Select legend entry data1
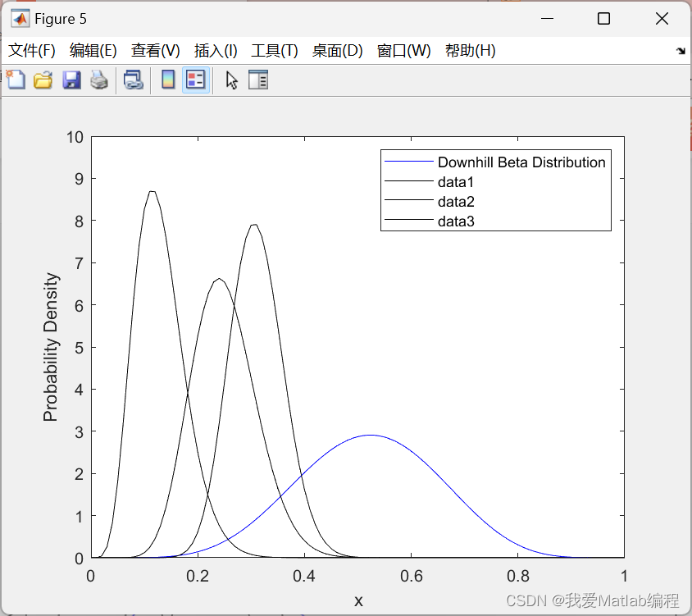 (455, 182)
